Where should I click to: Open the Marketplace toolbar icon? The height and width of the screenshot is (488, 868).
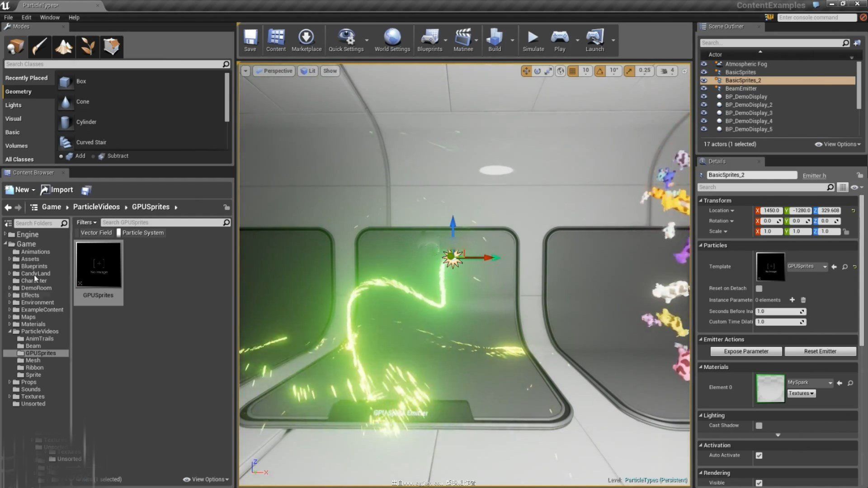307,40
